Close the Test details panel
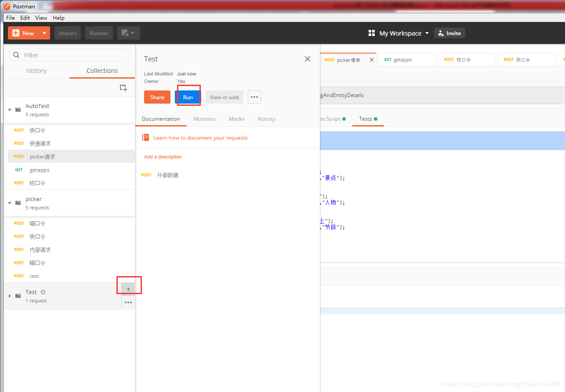The width and height of the screenshot is (565, 392). [308, 59]
